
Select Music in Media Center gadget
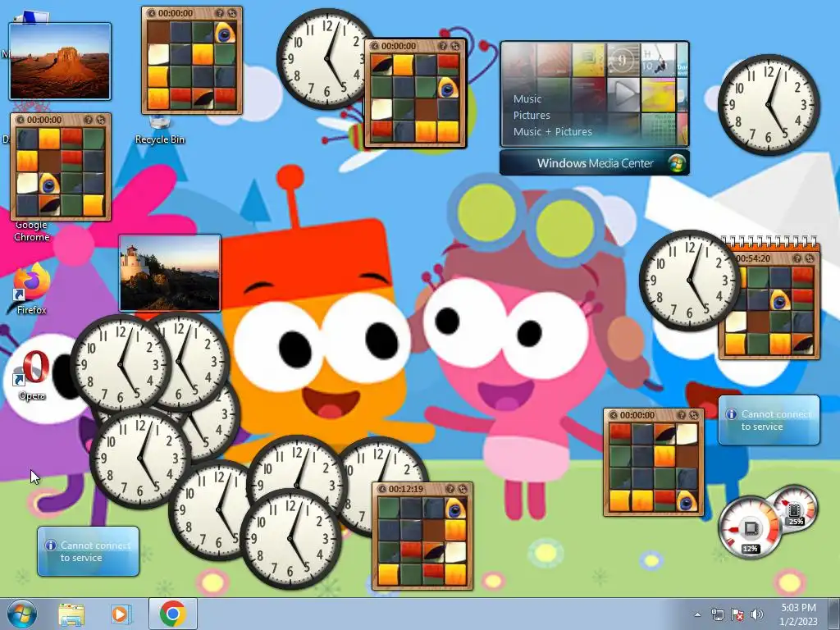527,99
